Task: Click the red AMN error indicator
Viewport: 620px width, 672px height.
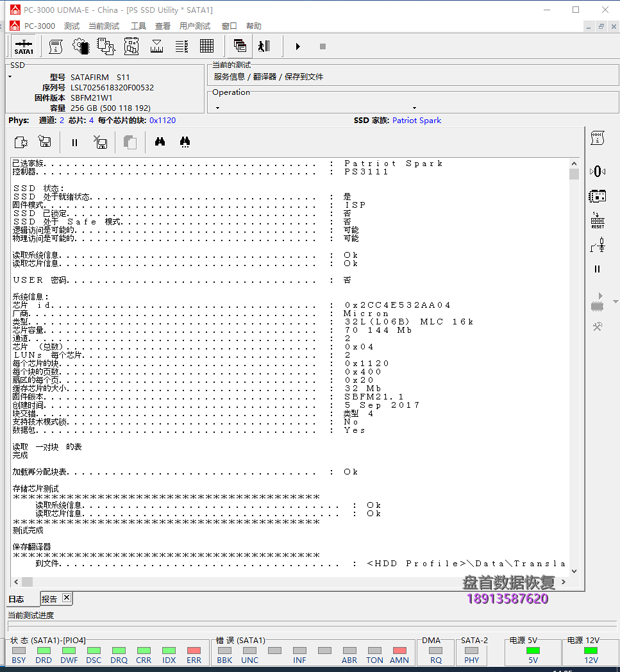Action: coord(399,651)
